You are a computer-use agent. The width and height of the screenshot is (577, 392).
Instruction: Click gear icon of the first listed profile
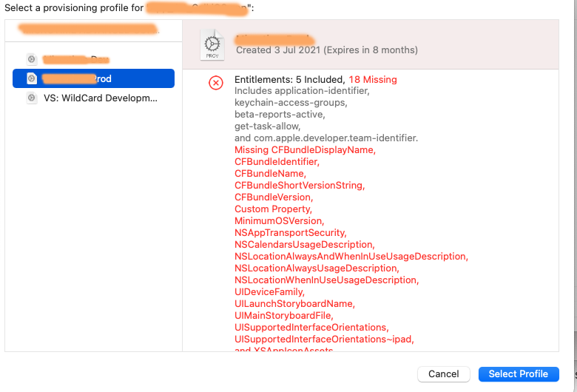pos(31,58)
